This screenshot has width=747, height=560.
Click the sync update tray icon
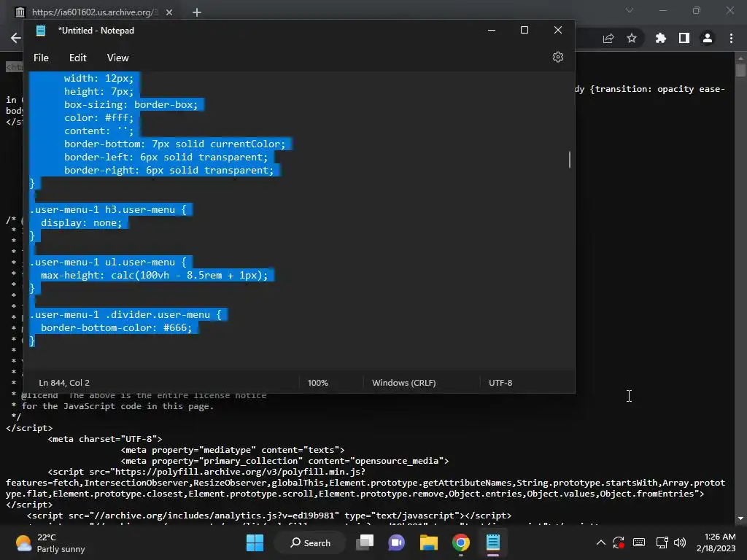619,542
